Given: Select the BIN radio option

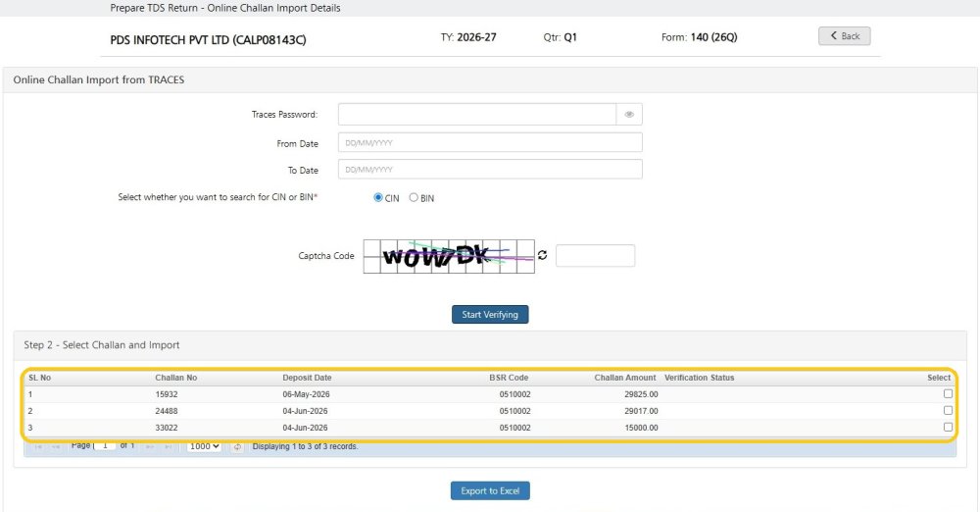Looking at the screenshot, I should pyautogui.click(x=414, y=197).
